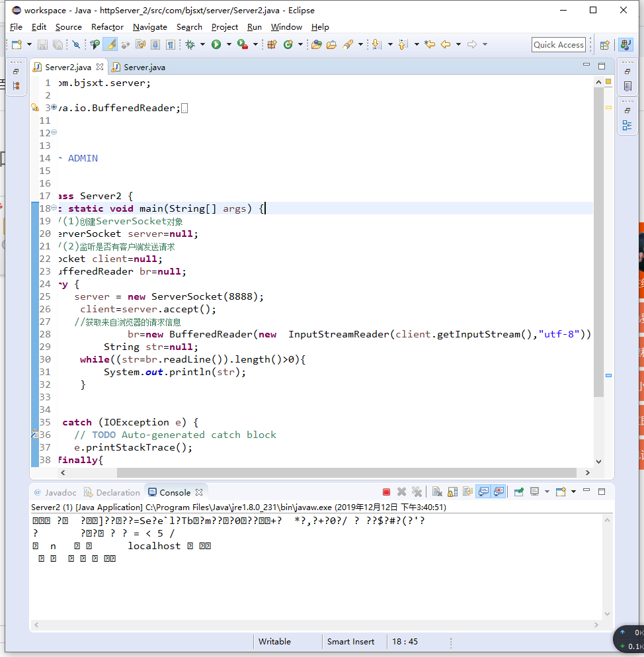Click the Back navigation arrow
This screenshot has height=657, width=644.
click(446, 44)
